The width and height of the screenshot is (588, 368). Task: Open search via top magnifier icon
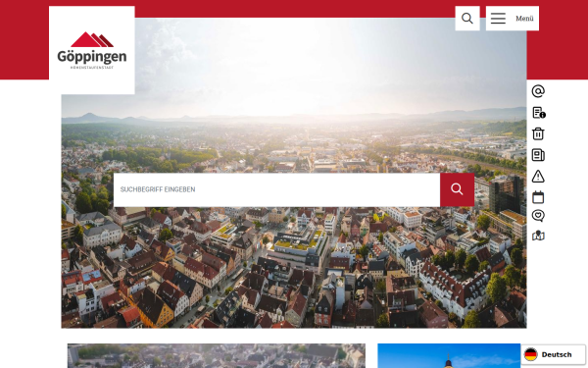467,18
